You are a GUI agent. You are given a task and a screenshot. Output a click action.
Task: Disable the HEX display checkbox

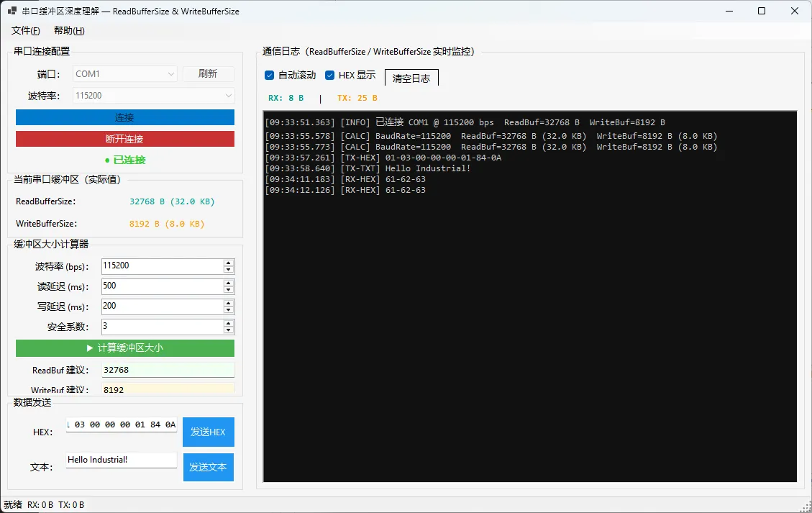(x=330, y=76)
